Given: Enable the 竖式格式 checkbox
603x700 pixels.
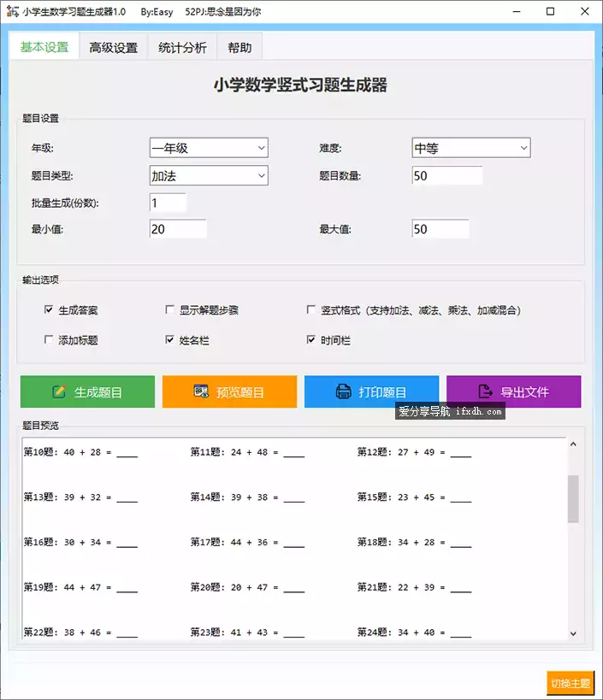Looking at the screenshot, I should 310,309.
